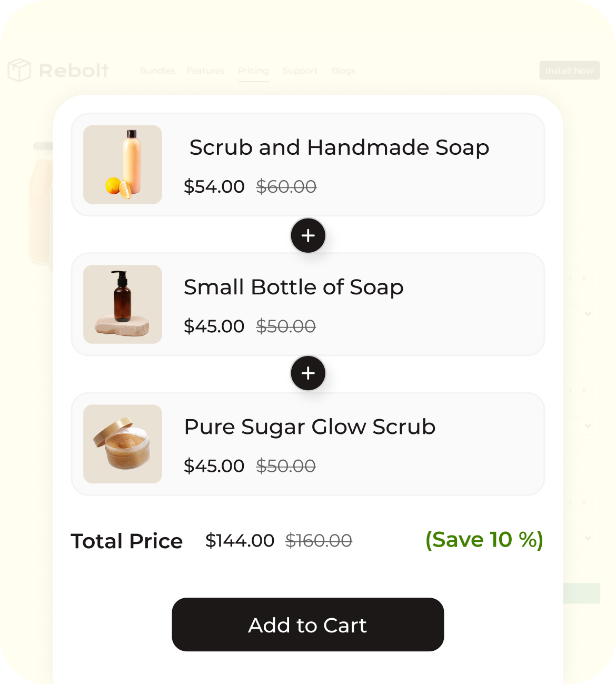View the amber pump bottle image
This screenshot has width=616, height=684.
pos(123,304)
